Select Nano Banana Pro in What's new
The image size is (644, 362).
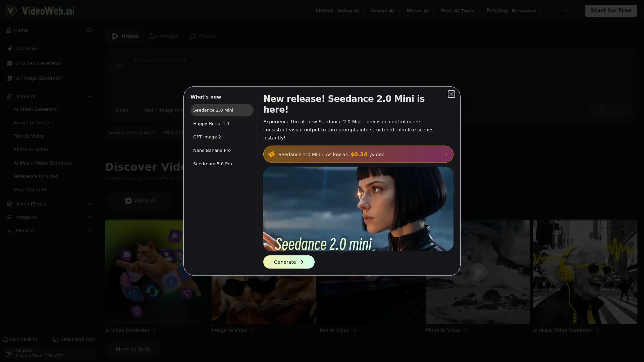point(222,150)
